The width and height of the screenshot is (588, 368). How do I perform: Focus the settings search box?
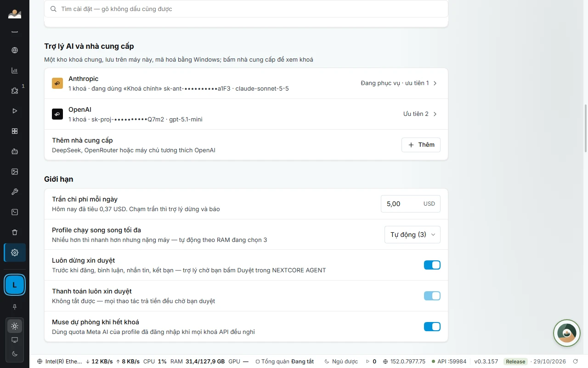click(x=246, y=9)
